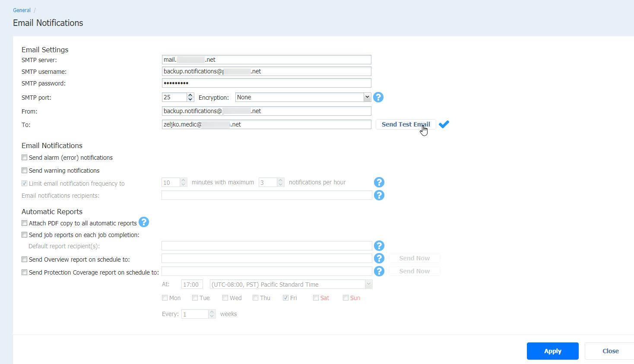The height and width of the screenshot is (364, 634).
Task: Check Attach PDF copy to all reports
Action: pyautogui.click(x=25, y=223)
